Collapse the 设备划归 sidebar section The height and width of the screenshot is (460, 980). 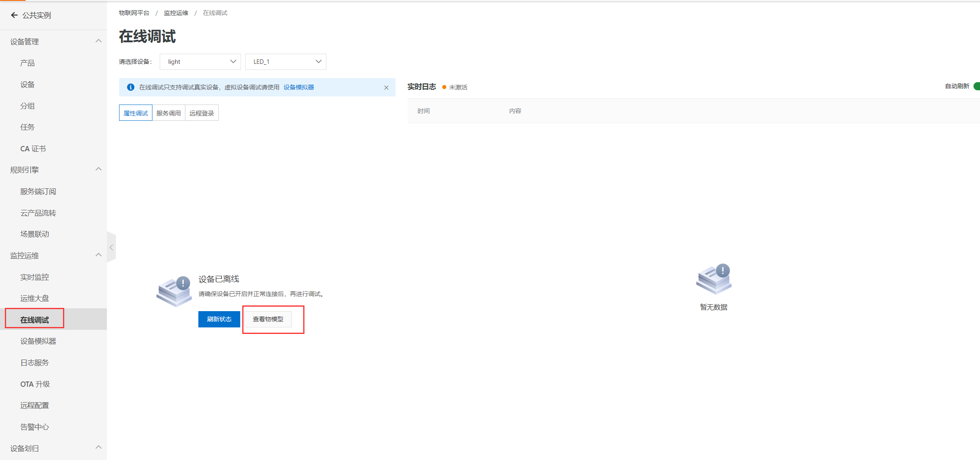pyautogui.click(x=98, y=447)
